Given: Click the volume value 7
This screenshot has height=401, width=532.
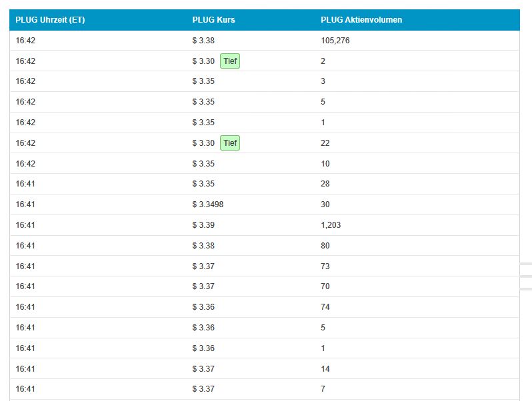Looking at the screenshot, I should point(323,388).
